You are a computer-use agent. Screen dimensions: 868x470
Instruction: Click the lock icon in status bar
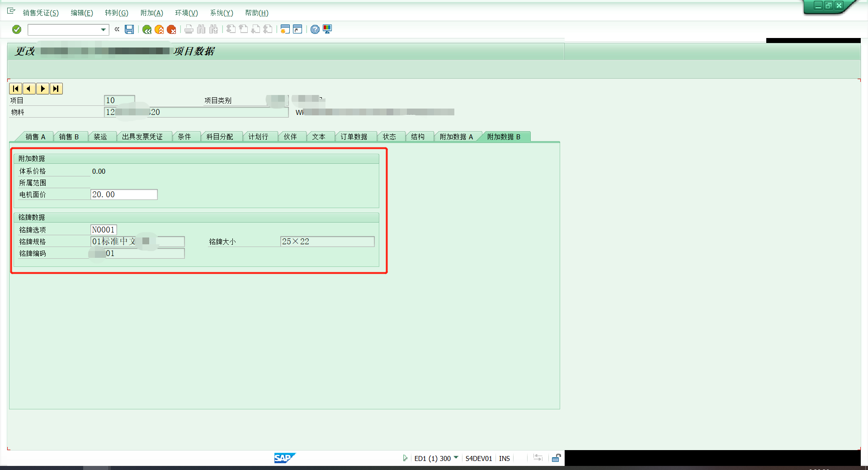[x=557, y=458]
